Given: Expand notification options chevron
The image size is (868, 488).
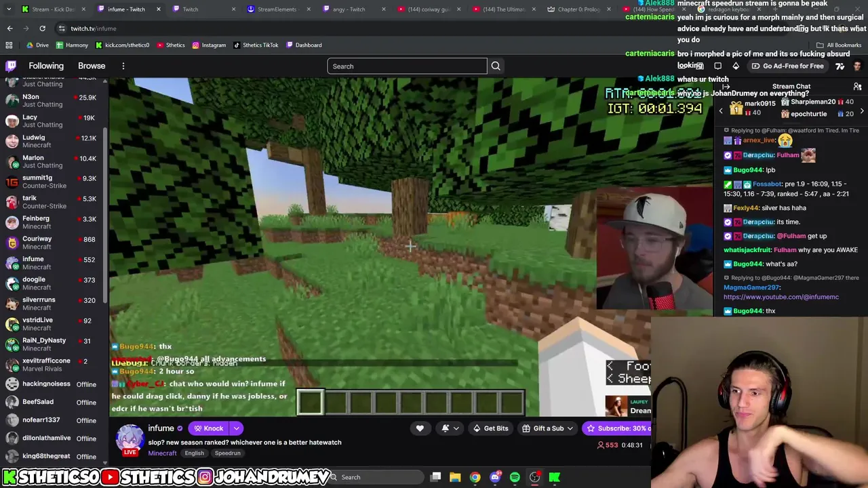Looking at the screenshot, I should (x=456, y=428).
